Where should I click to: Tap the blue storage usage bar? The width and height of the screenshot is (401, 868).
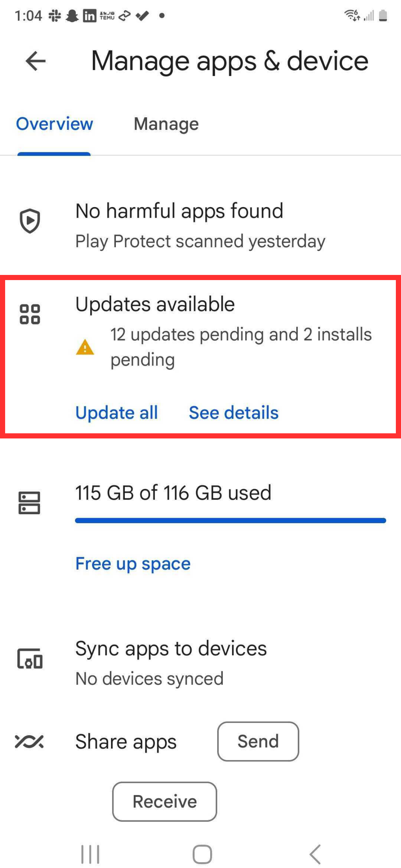click(231, 520)
